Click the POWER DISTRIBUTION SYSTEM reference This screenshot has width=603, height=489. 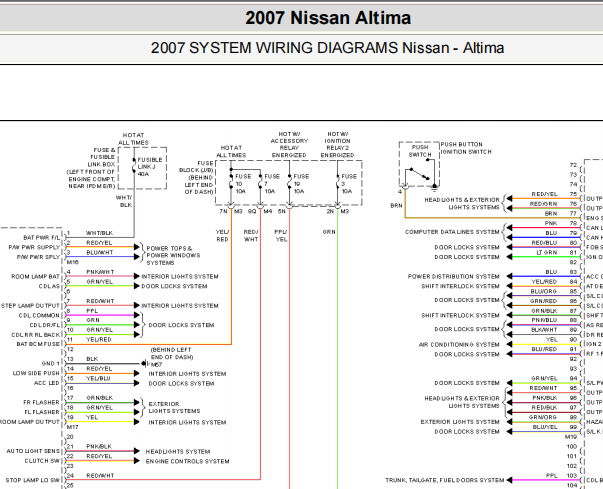(453, 277)
